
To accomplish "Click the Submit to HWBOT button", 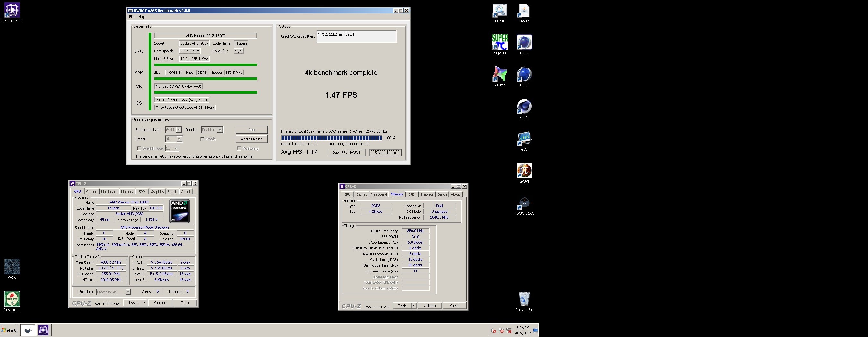I will click(346, 153).
